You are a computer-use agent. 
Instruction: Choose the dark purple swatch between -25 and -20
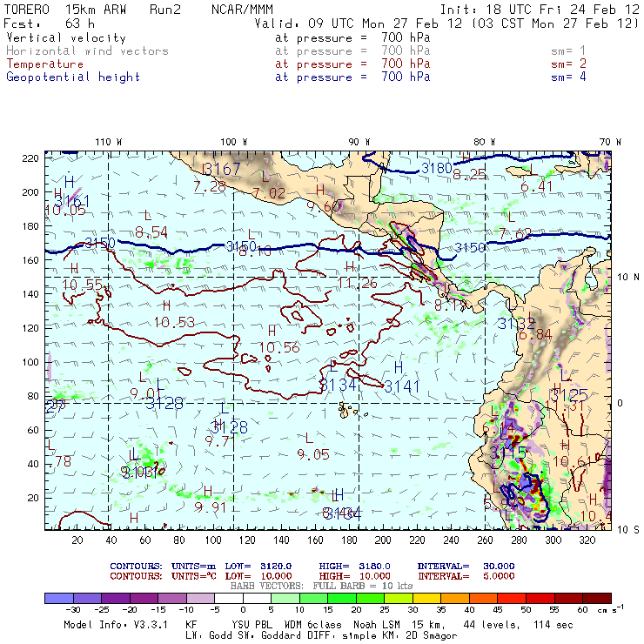coord(116,598)
